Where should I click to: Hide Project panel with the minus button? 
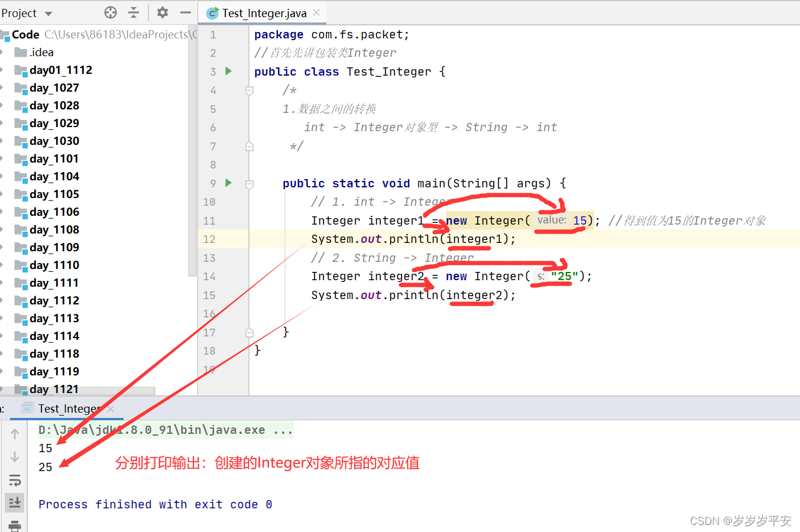click(x=185, y=12)
